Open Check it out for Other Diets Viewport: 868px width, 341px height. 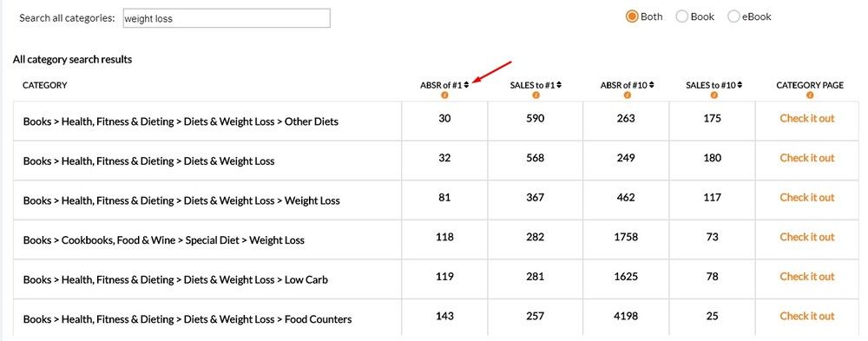pyautogui.click(x=806, y=118)
